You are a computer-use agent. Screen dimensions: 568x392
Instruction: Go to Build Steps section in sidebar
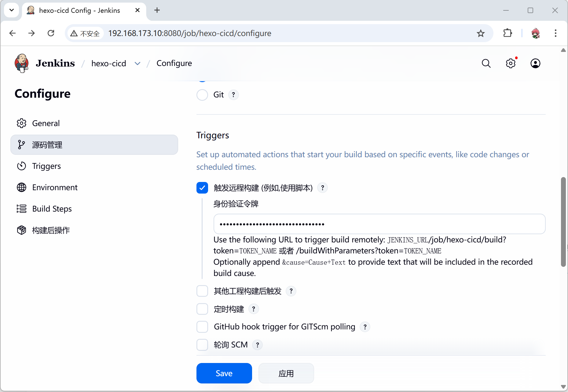click(x=52, y=209)
